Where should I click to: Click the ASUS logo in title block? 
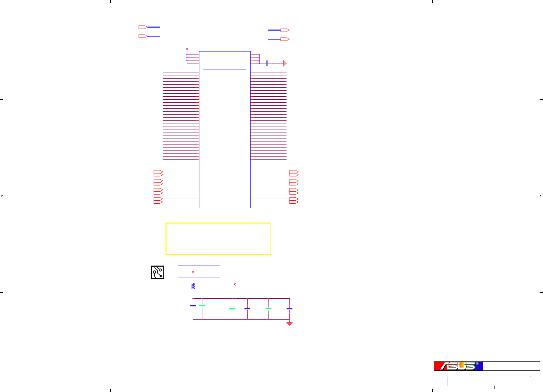pyautogui.click(x=458, y=366)
